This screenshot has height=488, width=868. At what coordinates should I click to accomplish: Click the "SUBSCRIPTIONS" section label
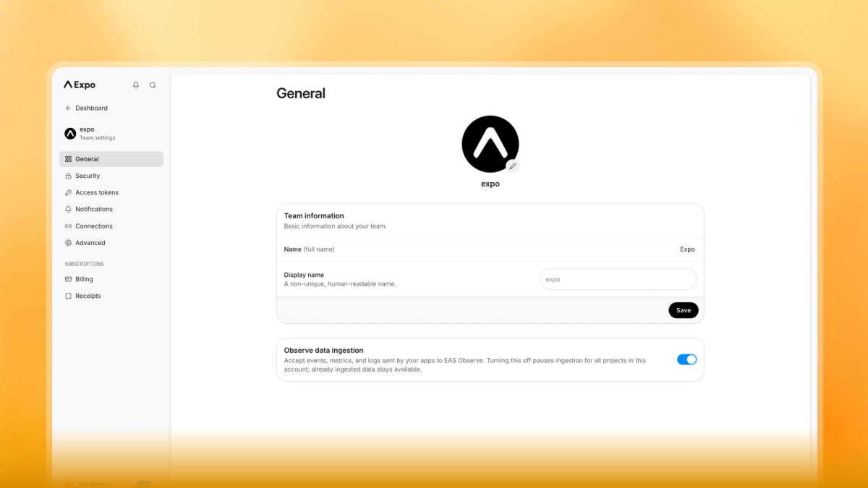[84, 265]
